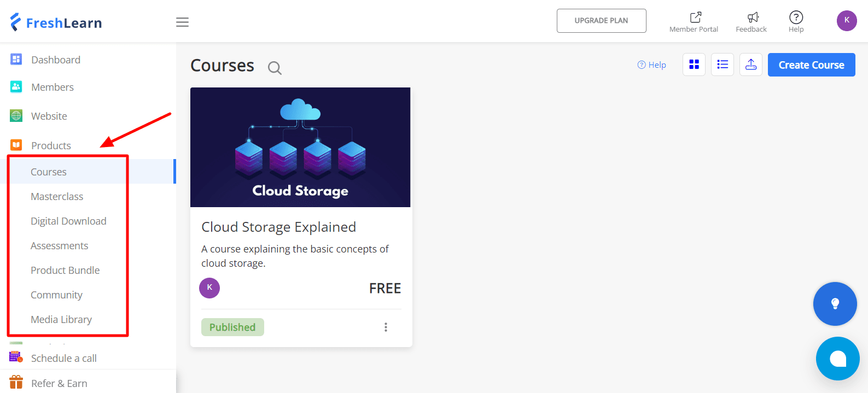Image resolution: width=868 pixels, height=393 pixels.
Task: Switch to grid view layout
Action: tap(694, 64)
